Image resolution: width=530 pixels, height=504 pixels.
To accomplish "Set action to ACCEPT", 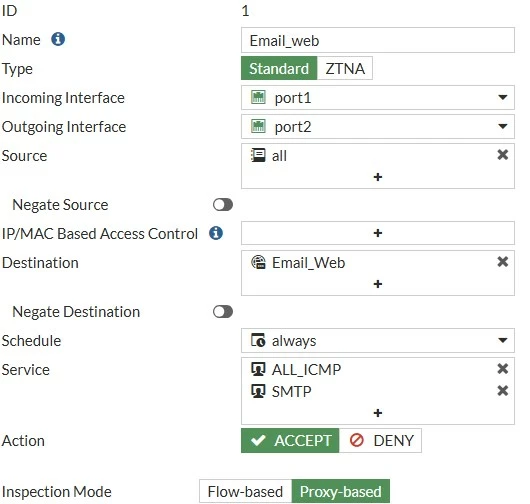I will (290, 440).
